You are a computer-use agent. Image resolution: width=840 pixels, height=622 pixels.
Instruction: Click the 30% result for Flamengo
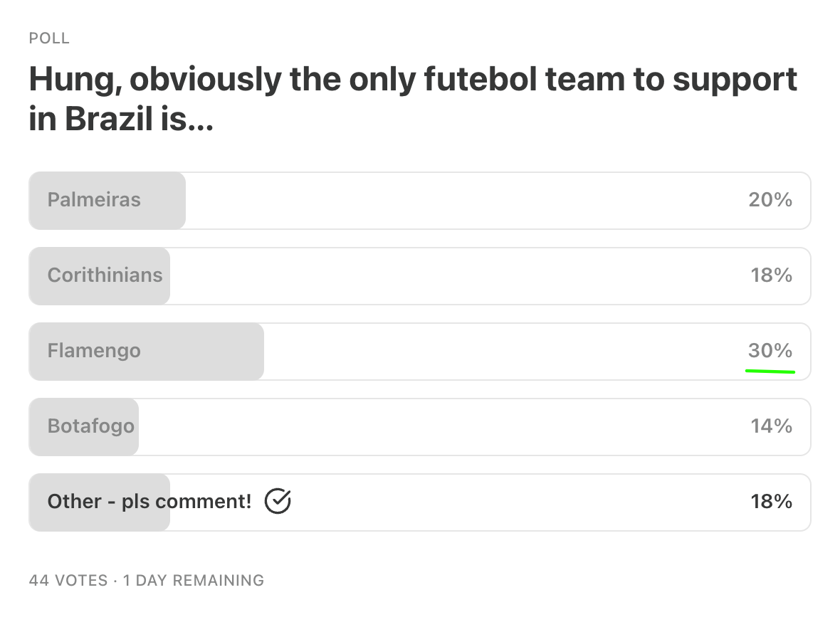coord(770,350)
